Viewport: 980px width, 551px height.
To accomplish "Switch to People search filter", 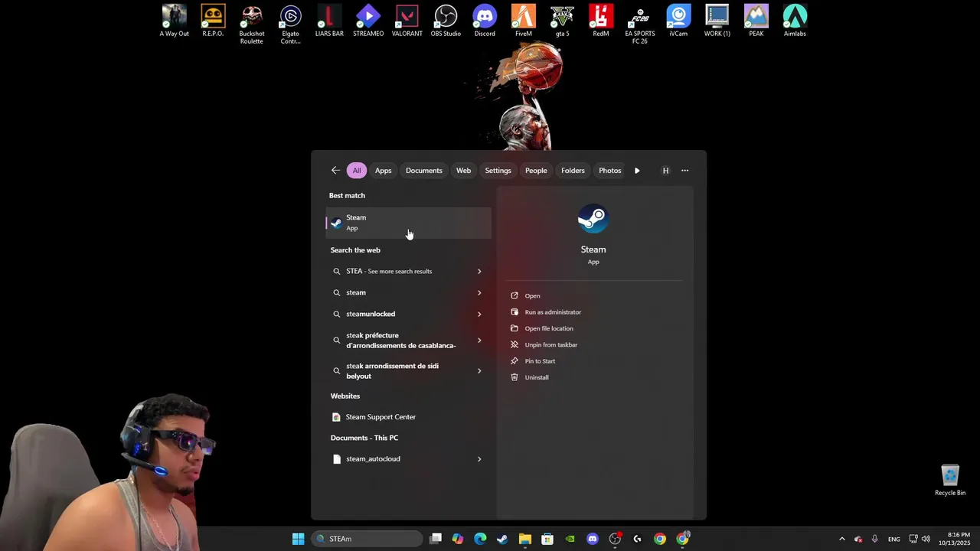I will click(536, 171).
